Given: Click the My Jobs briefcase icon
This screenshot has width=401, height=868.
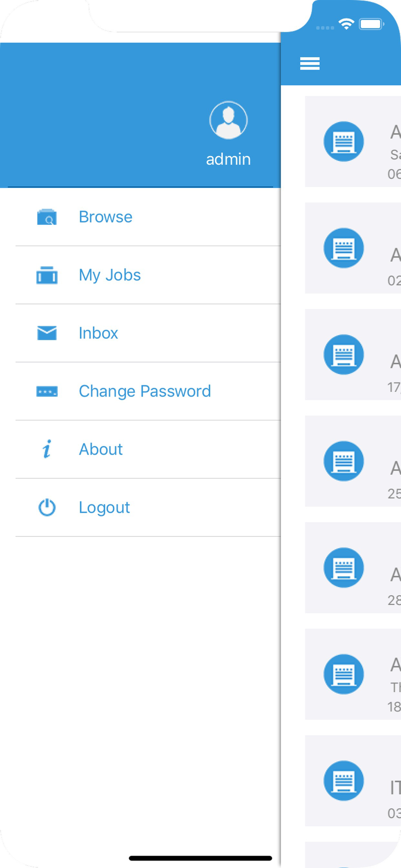Looking at the screenshot, I should click(47, 275).
